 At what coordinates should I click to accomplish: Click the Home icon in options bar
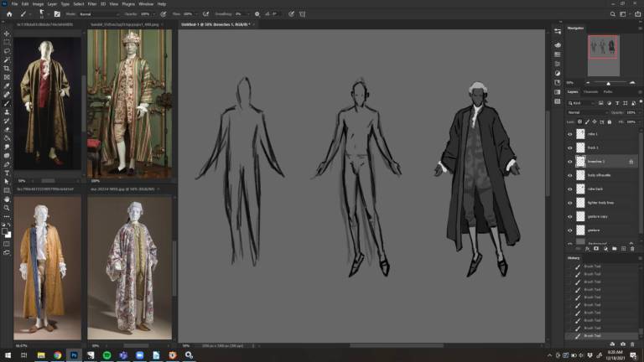click(x=8, y=14)
